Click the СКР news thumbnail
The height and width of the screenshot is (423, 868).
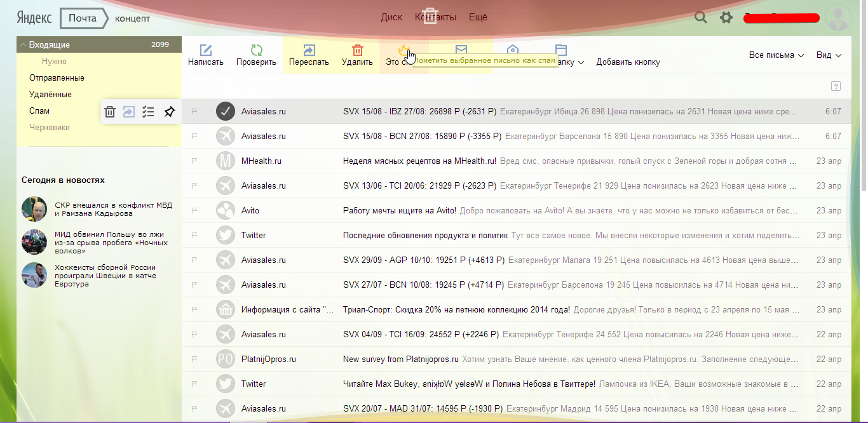[34, 209]
